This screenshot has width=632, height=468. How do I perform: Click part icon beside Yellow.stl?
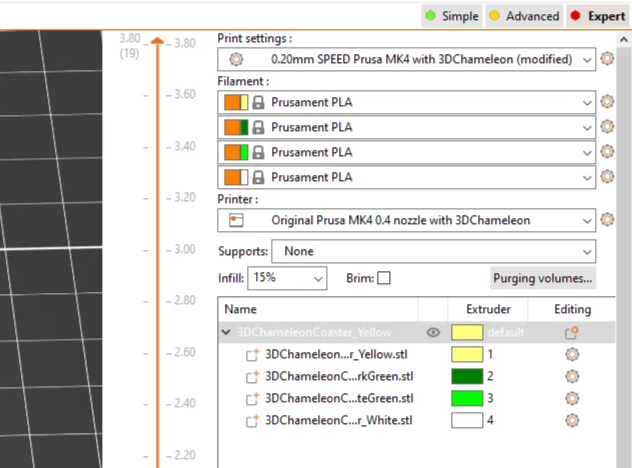pos(253,355)
